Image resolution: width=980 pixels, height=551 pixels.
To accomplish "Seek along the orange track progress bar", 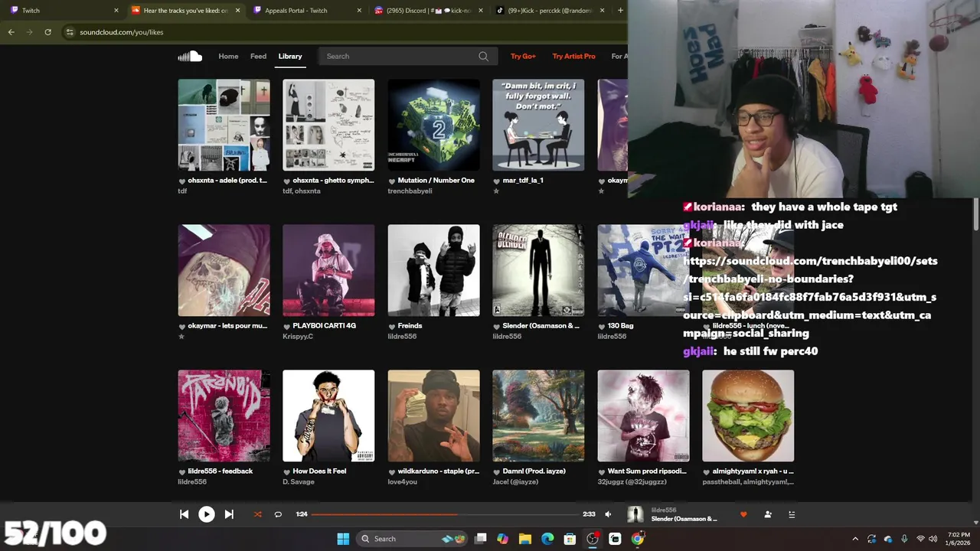I will [x=444, y=514].
